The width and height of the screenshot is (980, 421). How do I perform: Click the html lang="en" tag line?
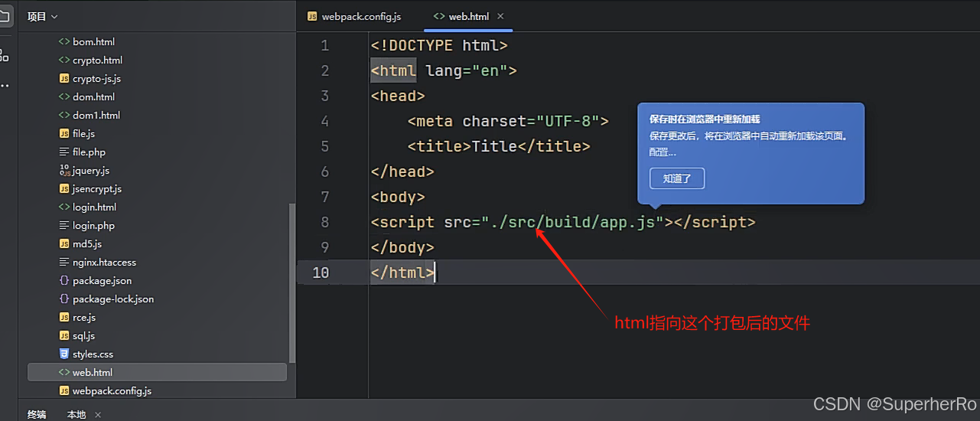point(444,70)
